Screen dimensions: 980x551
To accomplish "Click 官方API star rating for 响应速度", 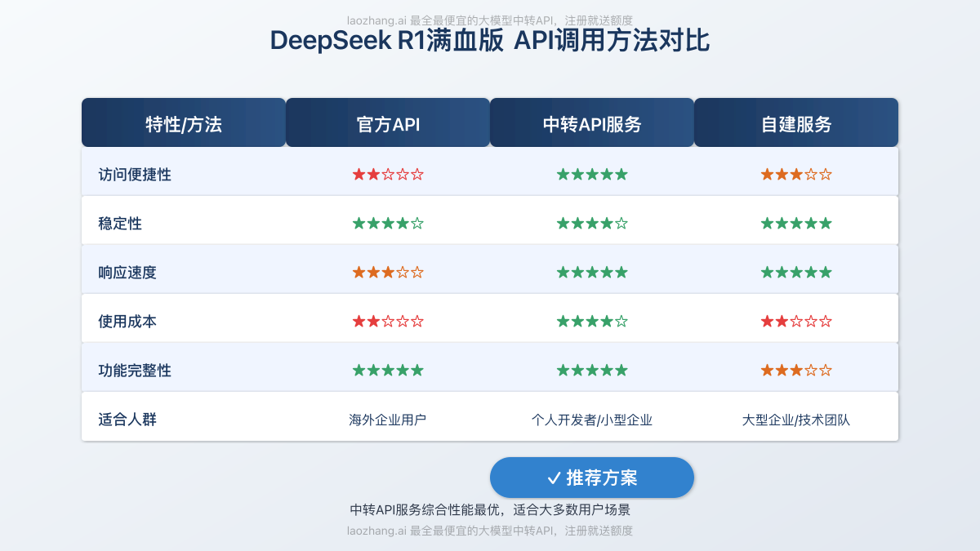I will coord(388,272).
